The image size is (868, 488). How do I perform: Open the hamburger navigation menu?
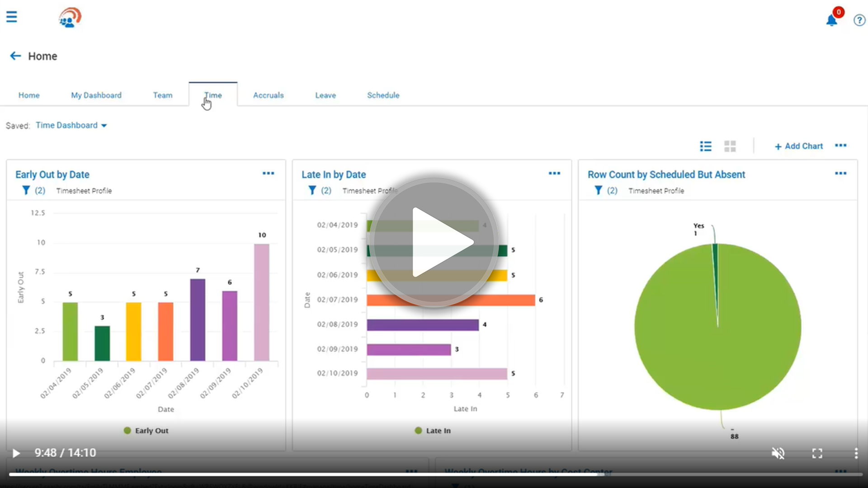coord(11,17)
